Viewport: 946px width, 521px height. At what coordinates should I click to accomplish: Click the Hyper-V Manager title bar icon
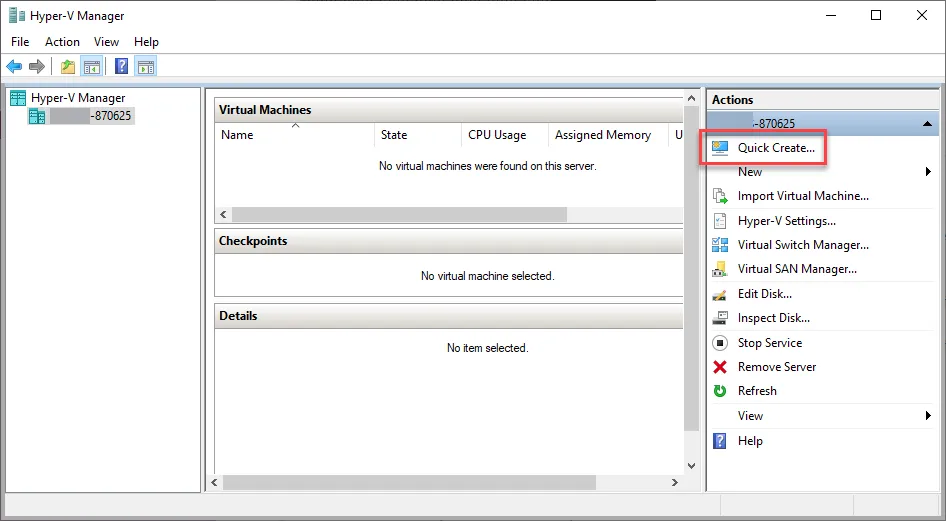[x=17, y=15]
